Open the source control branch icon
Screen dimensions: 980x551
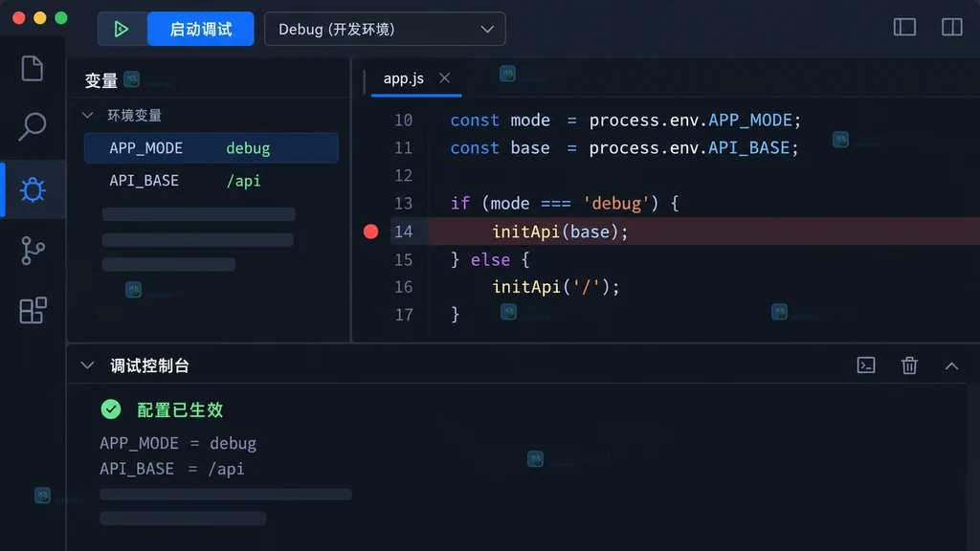pyautogui.click(x=33, y=251)
